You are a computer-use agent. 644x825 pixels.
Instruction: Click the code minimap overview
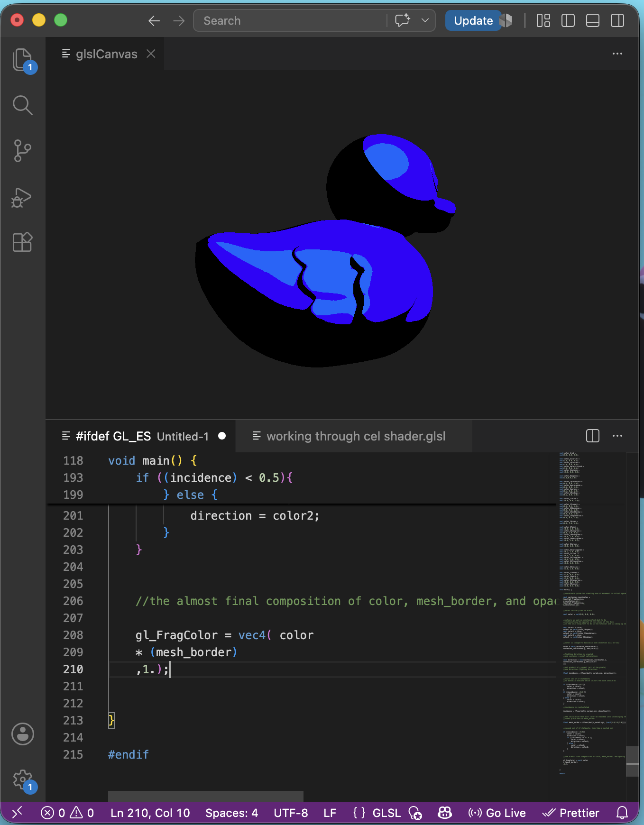(592, 614)
